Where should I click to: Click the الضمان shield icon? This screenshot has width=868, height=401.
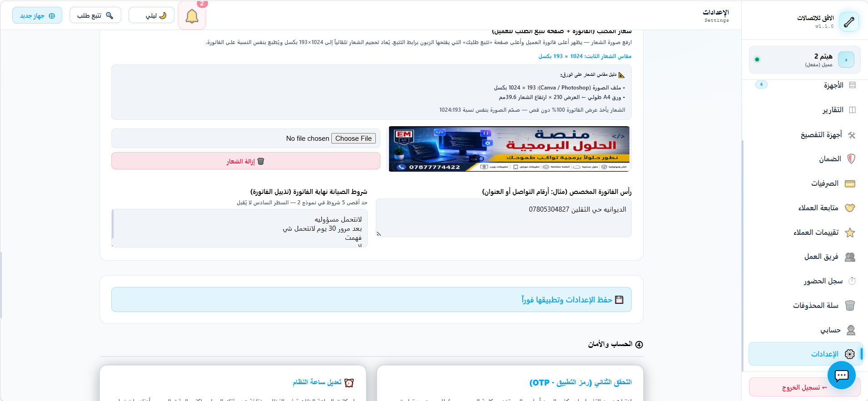851,158
